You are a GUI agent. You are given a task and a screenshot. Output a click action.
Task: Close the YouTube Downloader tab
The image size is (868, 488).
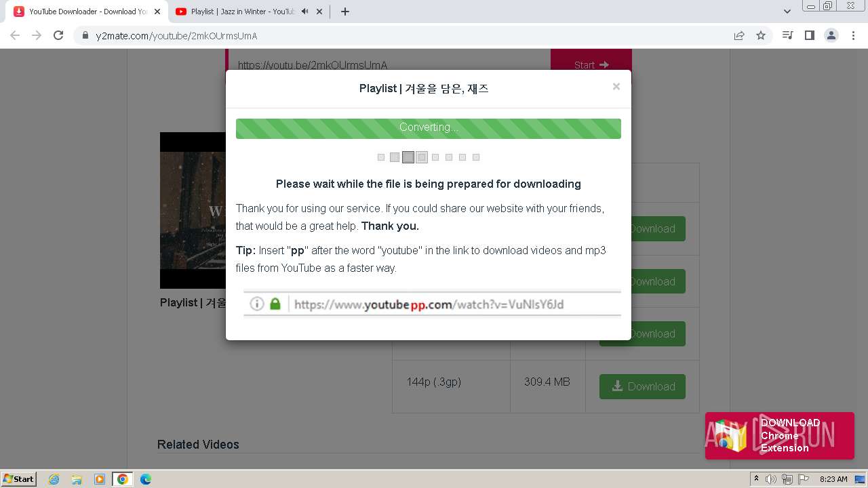[x=157, y=12]
